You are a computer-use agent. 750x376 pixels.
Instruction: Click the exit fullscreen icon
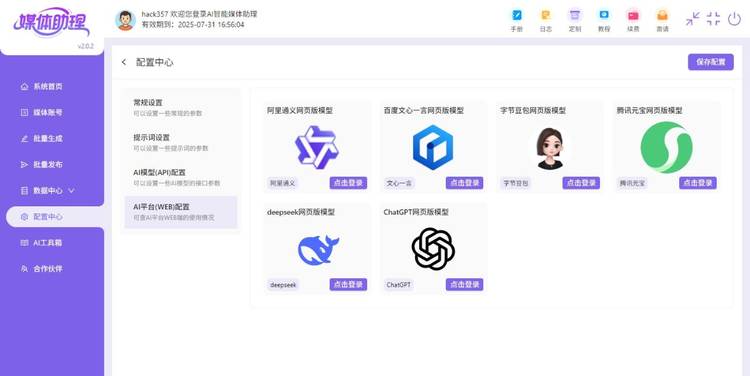coord(713,19)
